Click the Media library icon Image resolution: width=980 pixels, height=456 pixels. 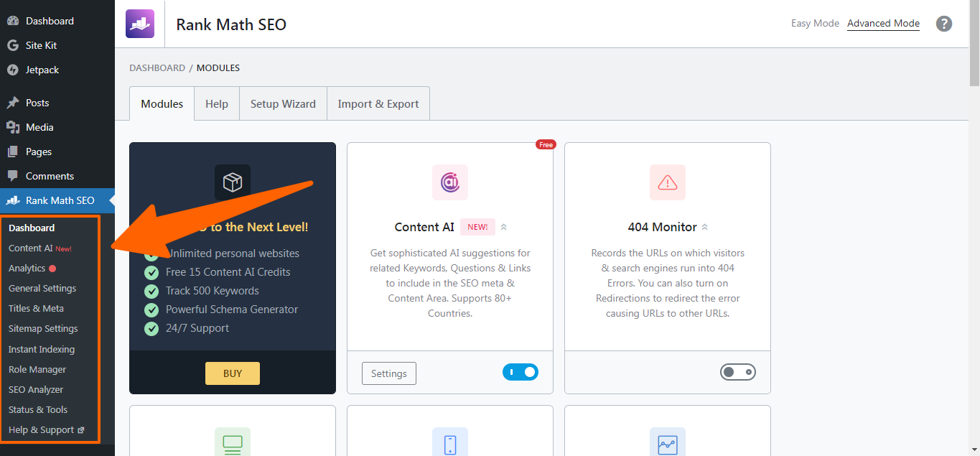[x=13, y=127]
